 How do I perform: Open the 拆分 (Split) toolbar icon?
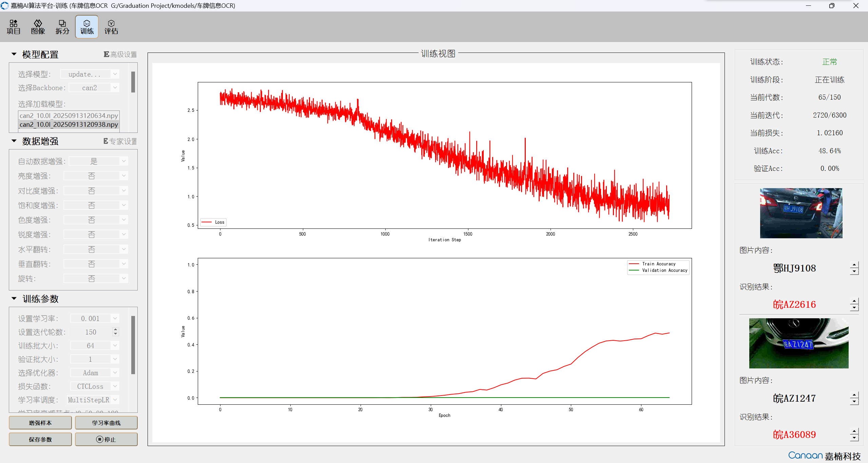[x=62, y=27]
